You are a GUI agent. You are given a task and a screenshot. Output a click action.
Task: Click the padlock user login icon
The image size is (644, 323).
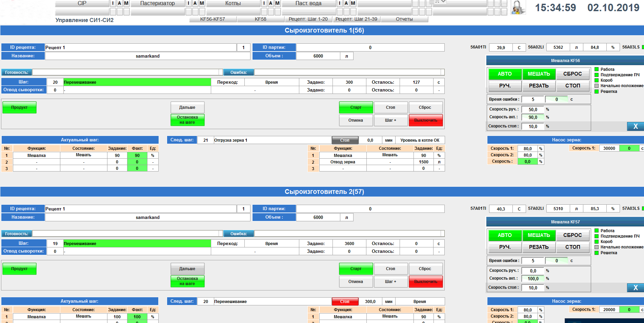click(518, 7)
